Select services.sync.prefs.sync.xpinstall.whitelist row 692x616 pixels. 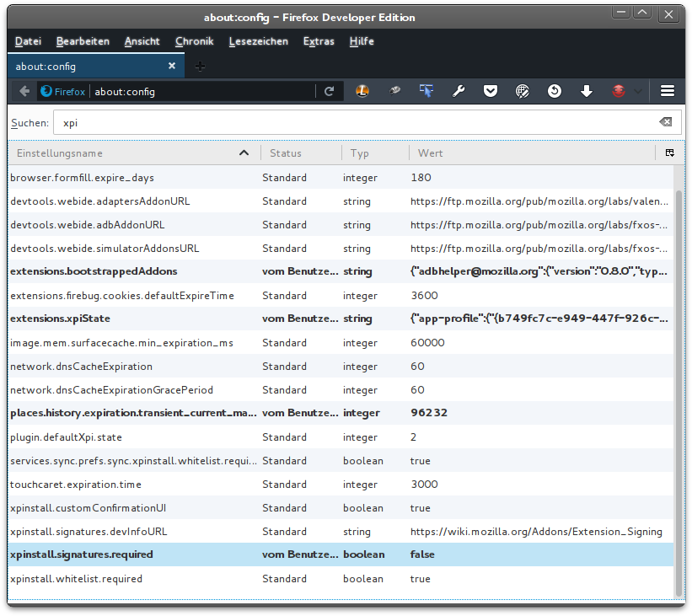coord(341,461)
